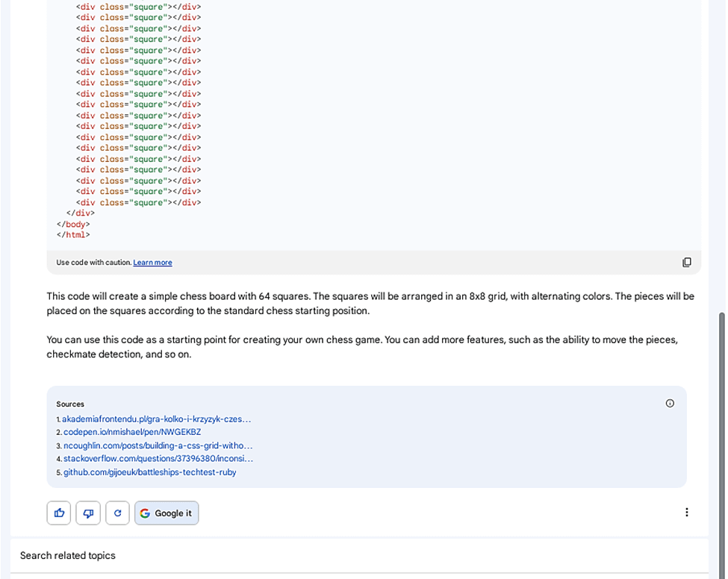Open the Learn more link under the code
This screenshot has height=579, width=728.
point(152,263)
